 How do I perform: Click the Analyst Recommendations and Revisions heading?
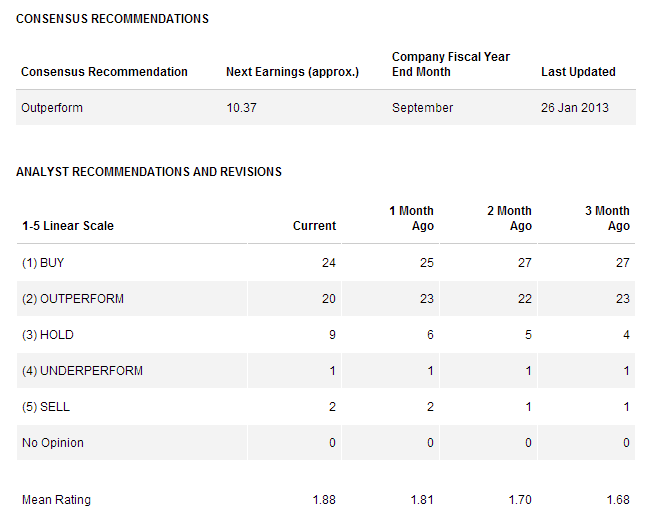pyautogui.click(x=149, y=171)
